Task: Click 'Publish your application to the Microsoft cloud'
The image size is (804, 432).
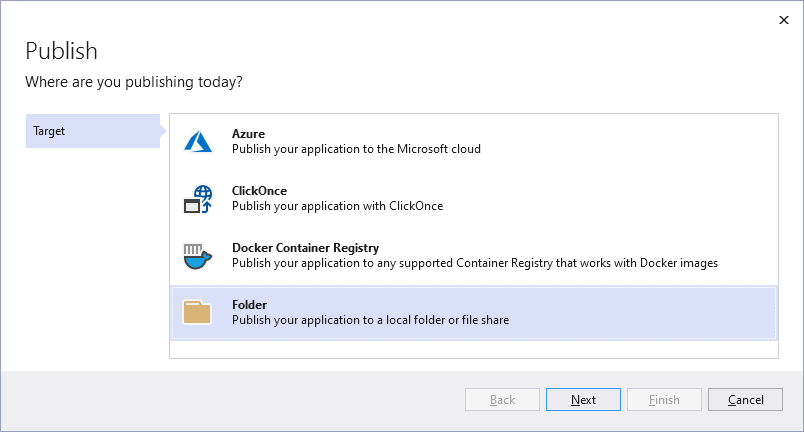Action: [356, 149]
